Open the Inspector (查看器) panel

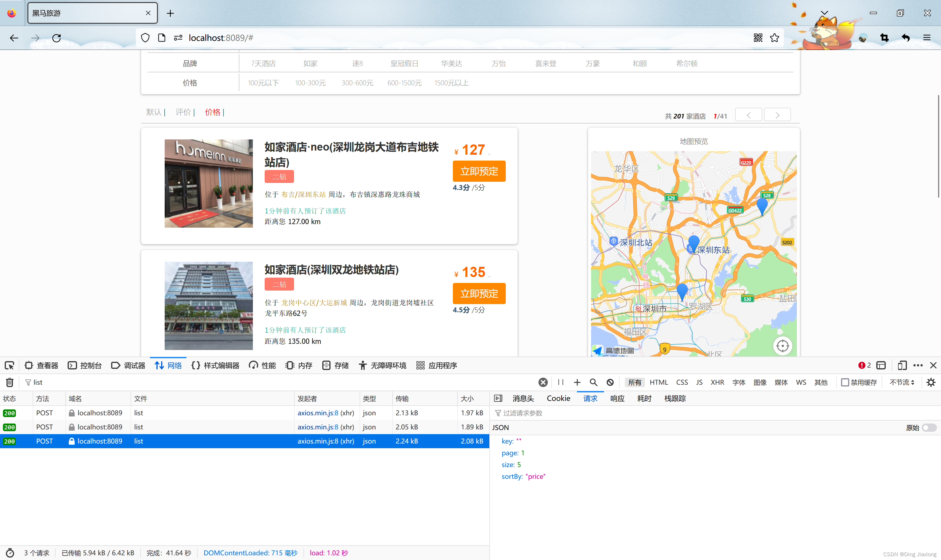(41, 365)
